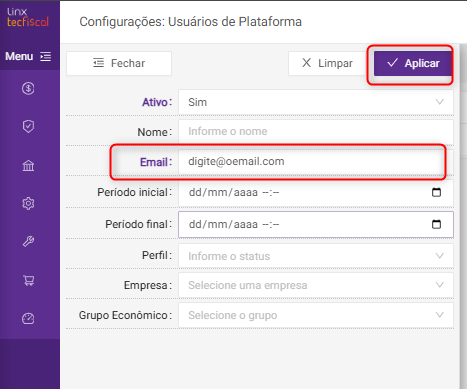Open the settings gear sidebar icon
Screen dimensions: 467x389
pos(28,203)
